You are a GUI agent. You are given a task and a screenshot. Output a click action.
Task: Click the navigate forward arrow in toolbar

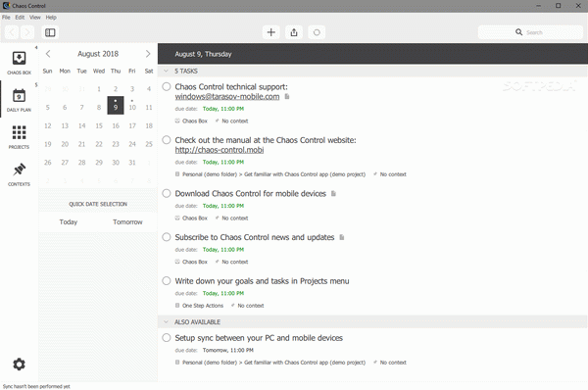click(x=27, y=32)
